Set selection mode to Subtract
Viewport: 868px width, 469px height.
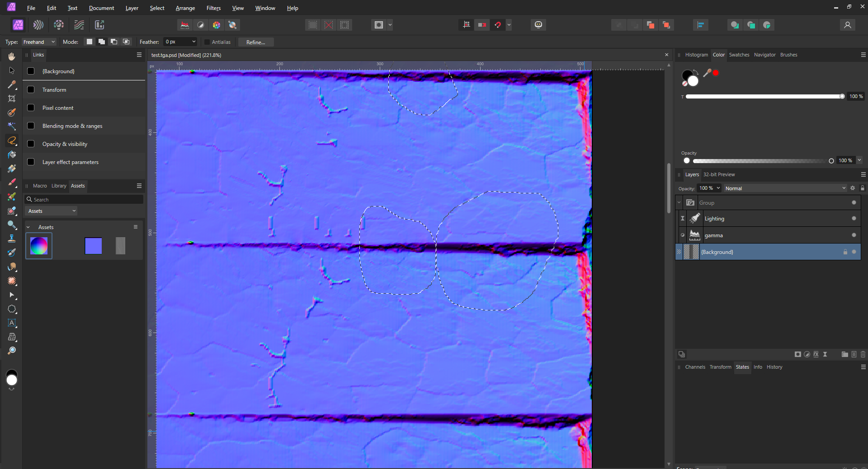click(x=114, y=42)
